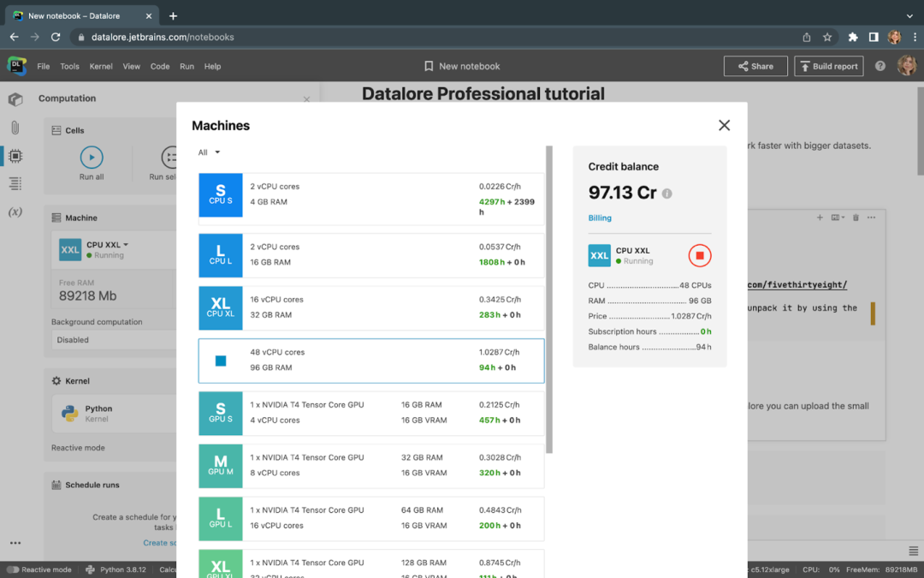Open the Run menu
Image resolution: width=924 pixels, height=578 pixels.
pos(187,66)
